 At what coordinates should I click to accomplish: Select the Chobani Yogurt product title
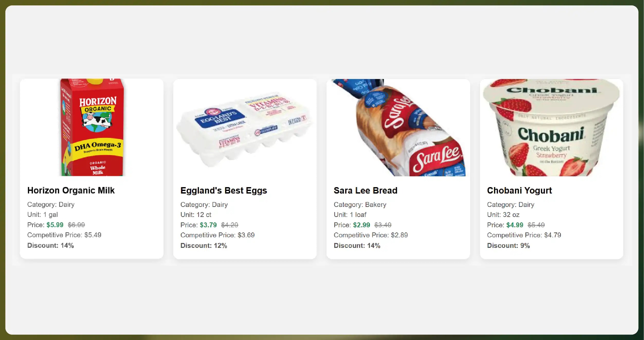pos(519,190)
